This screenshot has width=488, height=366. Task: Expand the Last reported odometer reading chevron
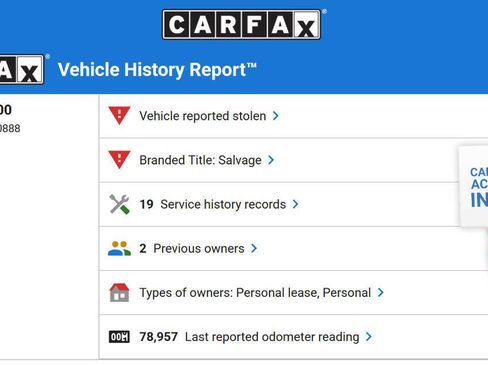pos(369,337)
